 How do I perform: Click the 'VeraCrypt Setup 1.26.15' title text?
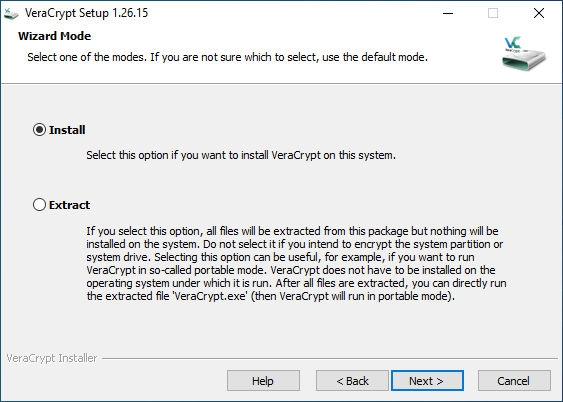click(87, 13)
